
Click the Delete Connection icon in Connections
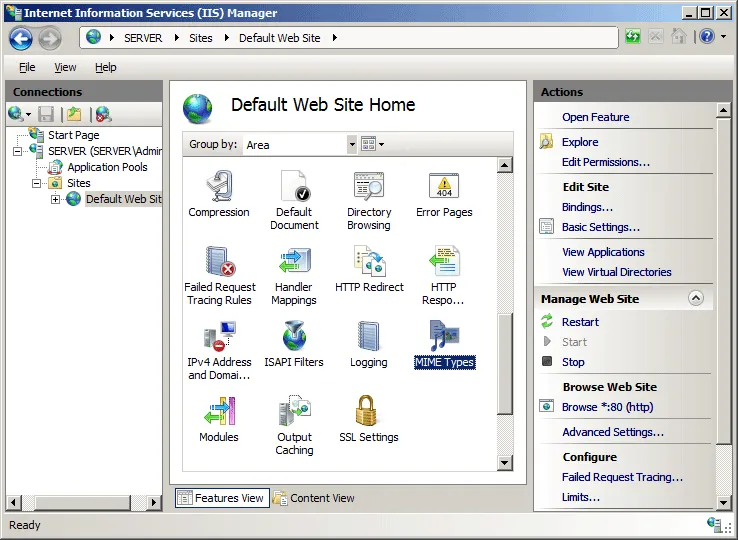[103, 114]
